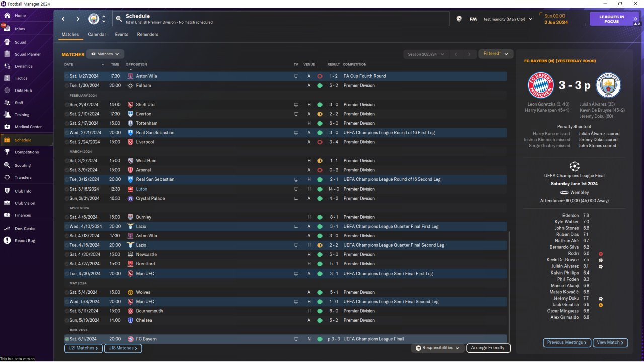This screenshot has height=362, width=644.
Task: Open the test mancity manager dropdown
Action: click(x=508, y=19)
